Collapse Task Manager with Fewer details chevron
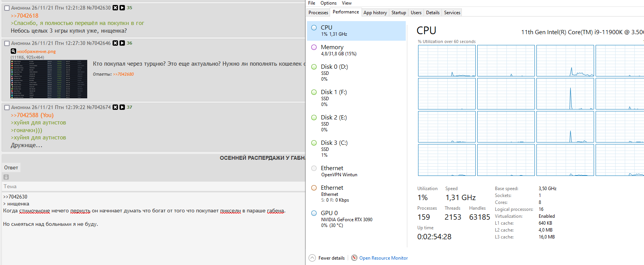Viewport: 644px width, 265px height. 312,258
